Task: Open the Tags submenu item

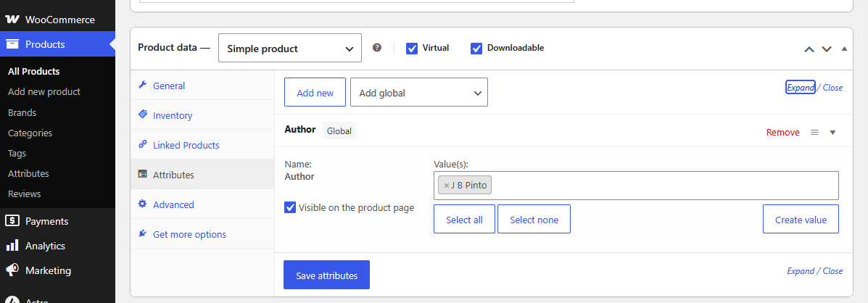Action: point(17,153)
